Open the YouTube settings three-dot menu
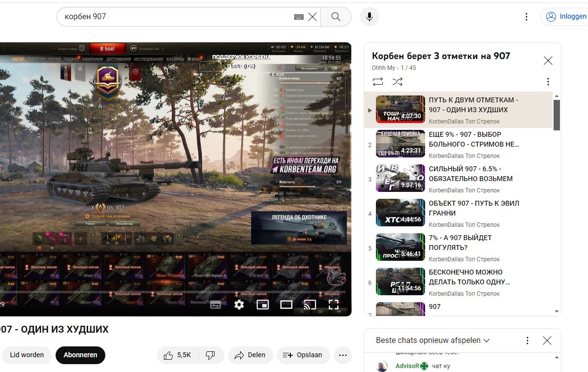Viewport: 588px width, 372px height. (526, 17)
